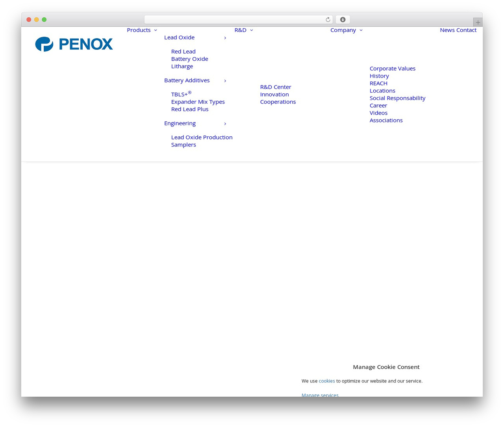Open the Cooperations page
The height and width of the screenshot is (427, 504).
pos(278,102)
